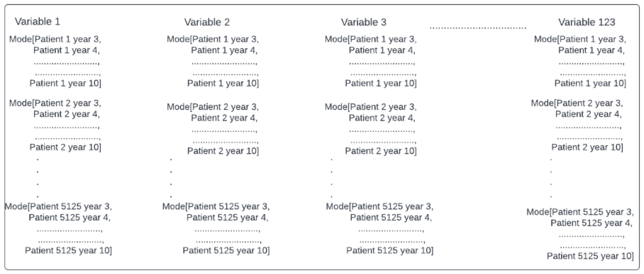This screenshot has height=274, width=644.
Task: Select the "Variable 123" column heading
Action: [x=587, y=22]
